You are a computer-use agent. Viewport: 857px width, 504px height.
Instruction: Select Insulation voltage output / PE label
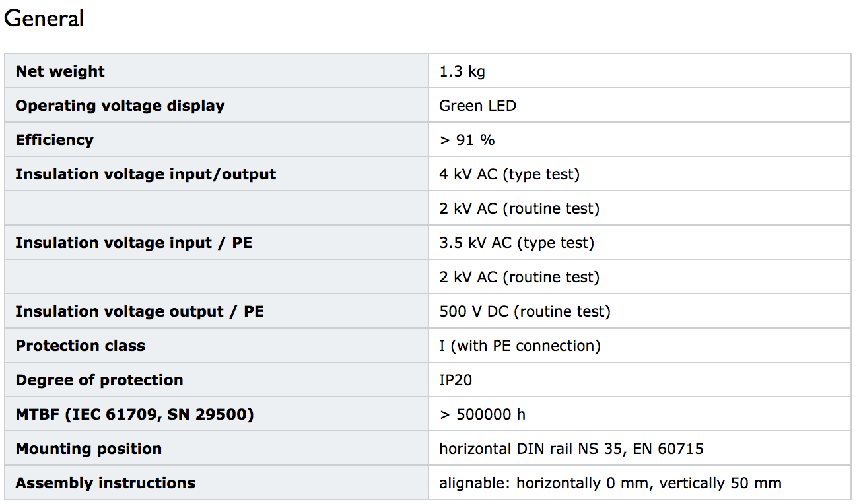point(139,311)
